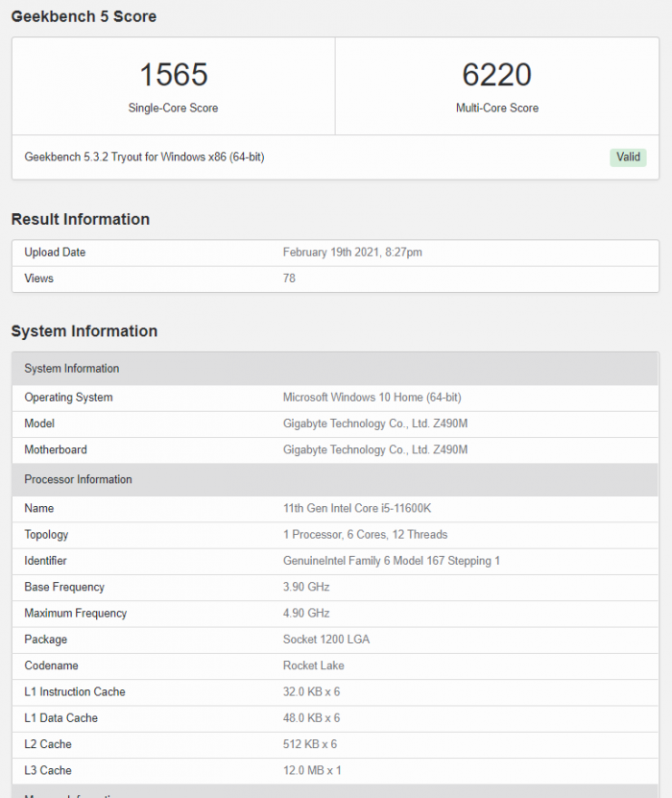Click the Topology value with 6 Cores
672x798 pixels.
point(365,535)
